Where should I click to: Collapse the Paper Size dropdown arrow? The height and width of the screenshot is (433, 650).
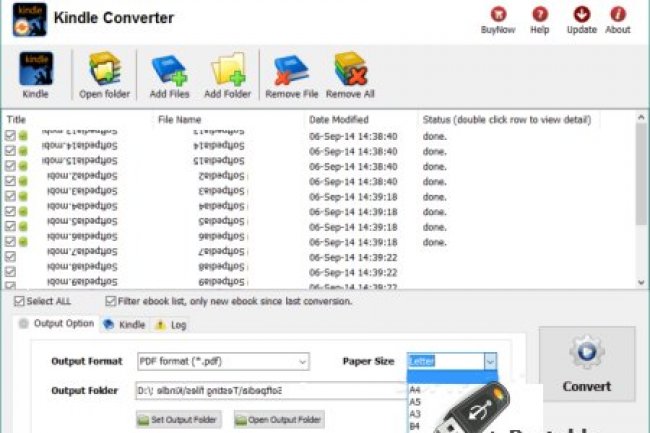(x=490, y=361)
